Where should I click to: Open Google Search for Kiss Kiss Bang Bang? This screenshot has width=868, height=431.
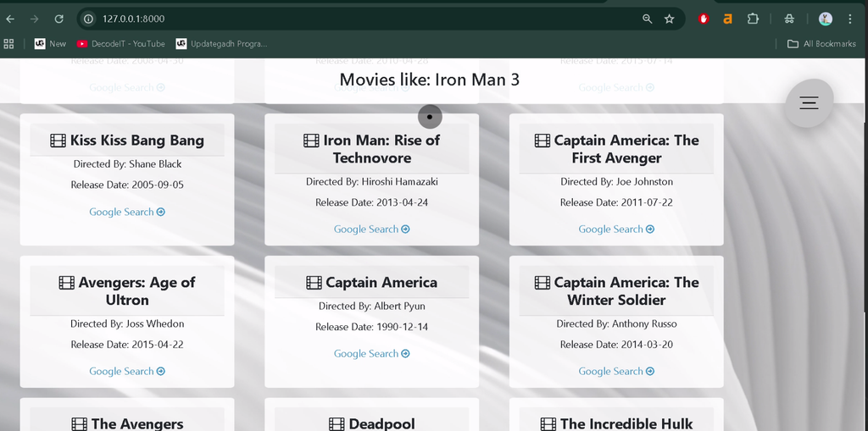[x=127, y=212]
